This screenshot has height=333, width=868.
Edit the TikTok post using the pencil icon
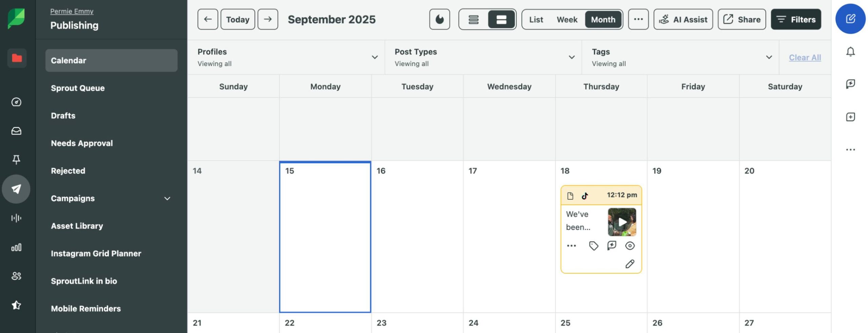pos(630,264)
